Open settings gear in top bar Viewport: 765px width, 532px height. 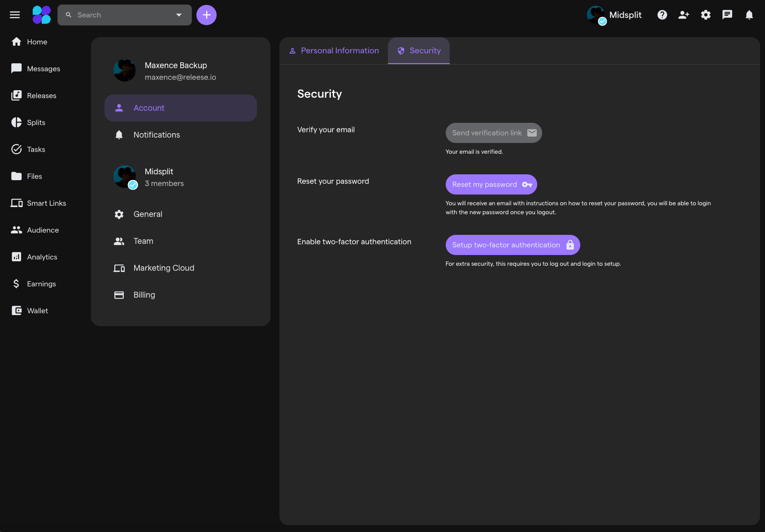pyautogui.click(x=706, y=15)
